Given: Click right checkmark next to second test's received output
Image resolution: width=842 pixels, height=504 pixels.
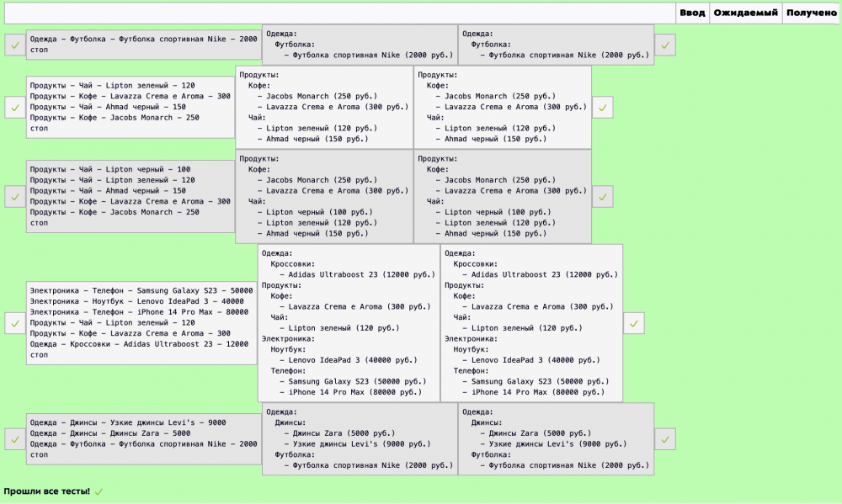Looking at the screenshot, I should 603,108.
